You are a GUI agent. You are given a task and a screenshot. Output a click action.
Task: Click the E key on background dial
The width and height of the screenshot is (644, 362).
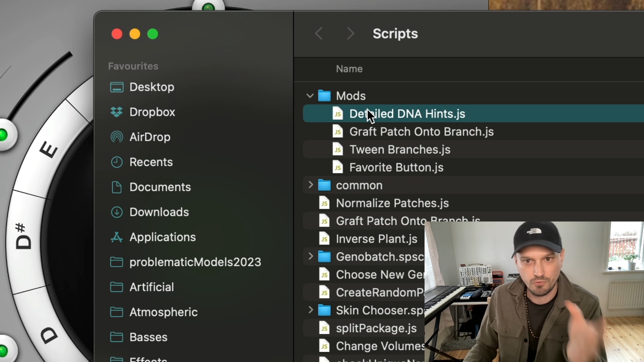(x=48, y=150)
